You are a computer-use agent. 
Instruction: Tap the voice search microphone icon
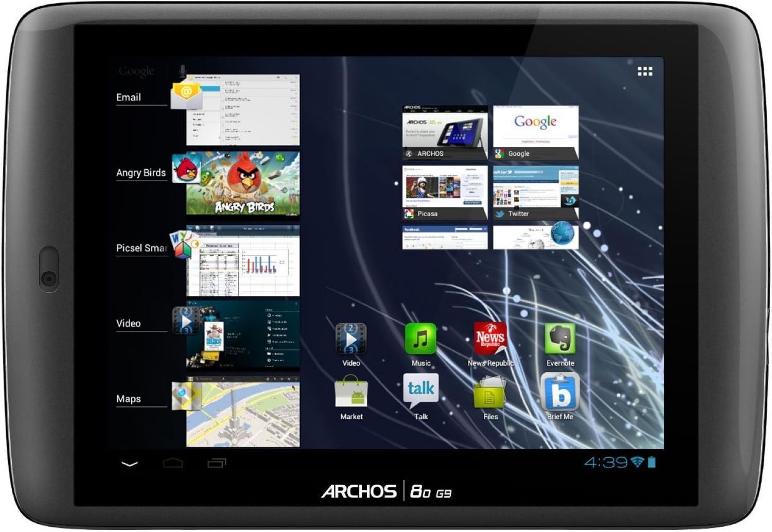pos(182,70)
